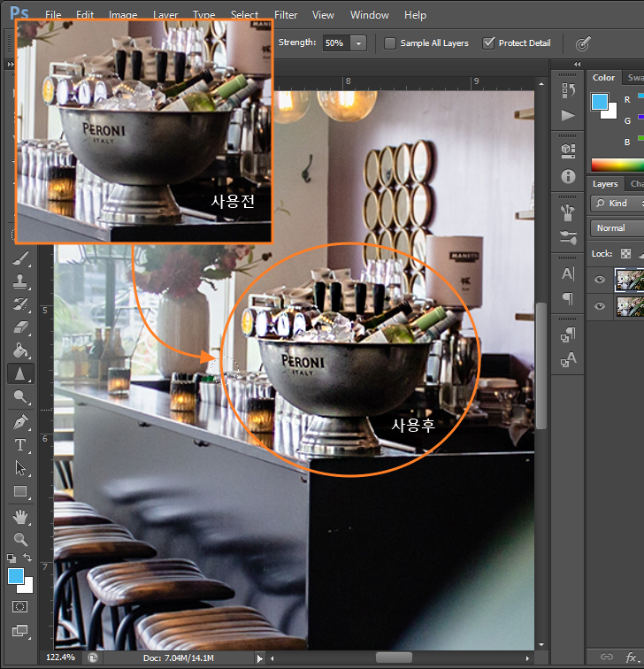Click the link layers button

pyautogui.click(x=607, y=657)
